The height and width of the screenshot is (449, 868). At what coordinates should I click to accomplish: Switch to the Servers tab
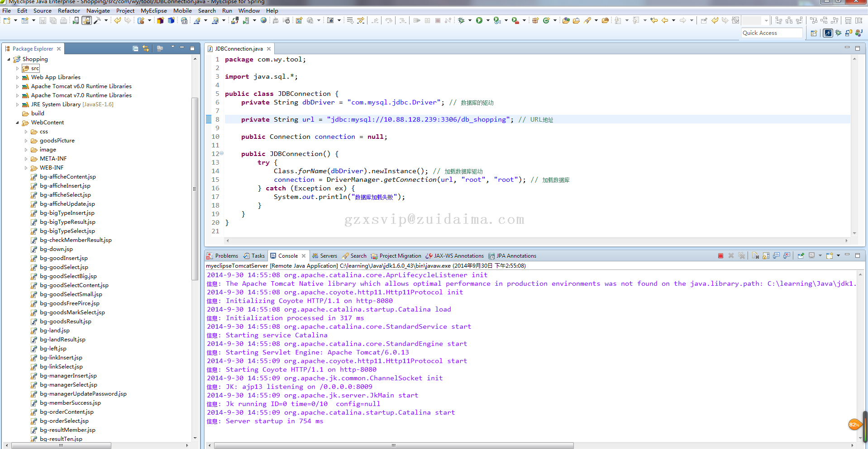coord(324,256)
